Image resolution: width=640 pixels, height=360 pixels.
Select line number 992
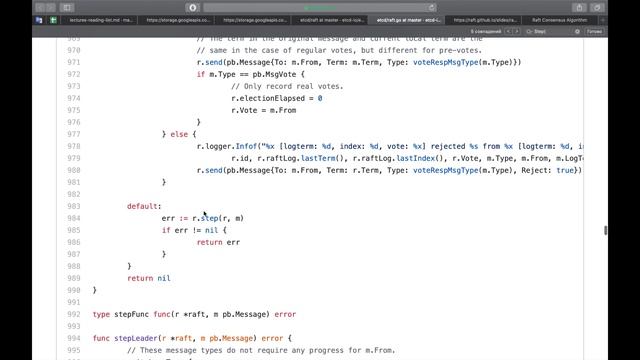click(74, 314)
